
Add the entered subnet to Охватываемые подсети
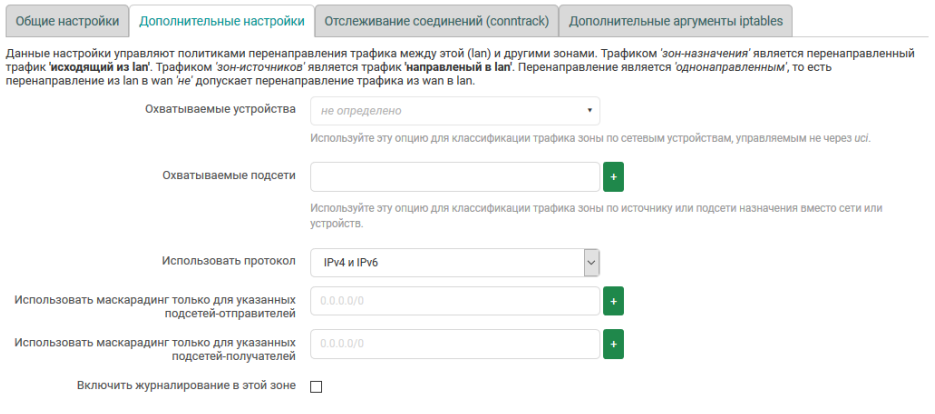[613, 177]
